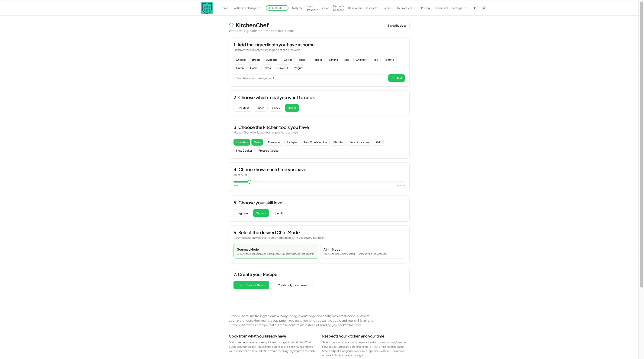Open the preferences sliders icon in navbar
Viewport: 644px width, 359px height.
pyautogui.click(x=475, y=8)
